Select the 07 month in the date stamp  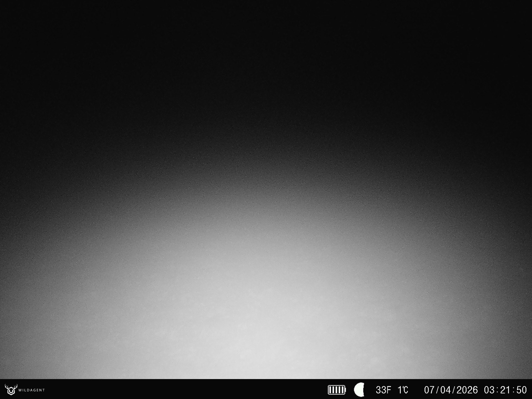pyautogui.click(x=429, y=390)
